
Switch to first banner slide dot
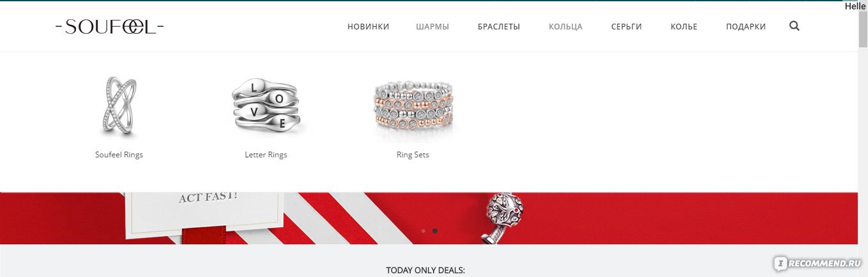pos(423,230)
